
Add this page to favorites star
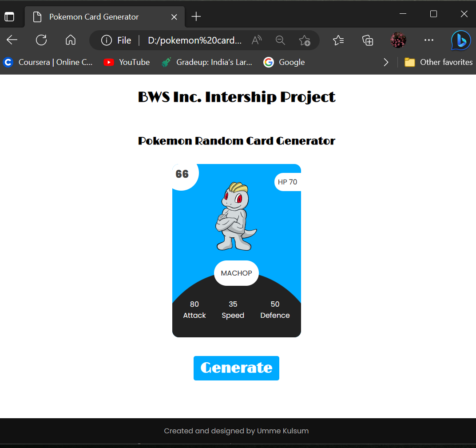click(305, 40)
